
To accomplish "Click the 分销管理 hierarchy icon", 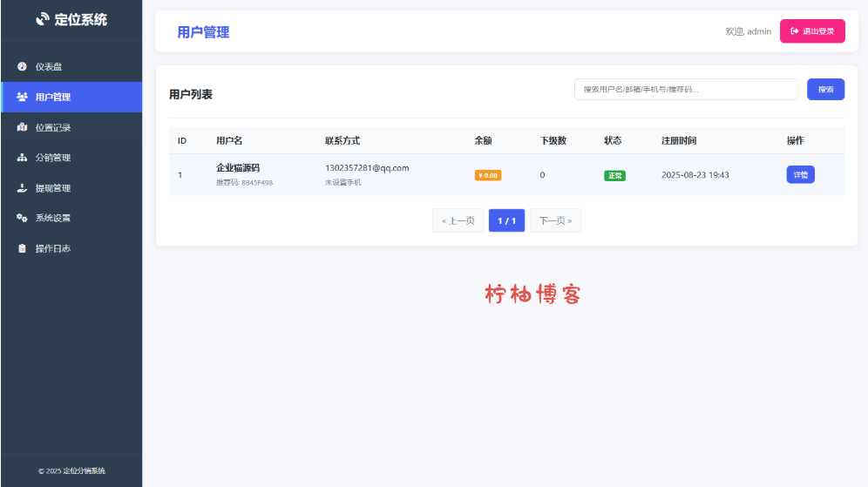I will click(x=23, y=158).
